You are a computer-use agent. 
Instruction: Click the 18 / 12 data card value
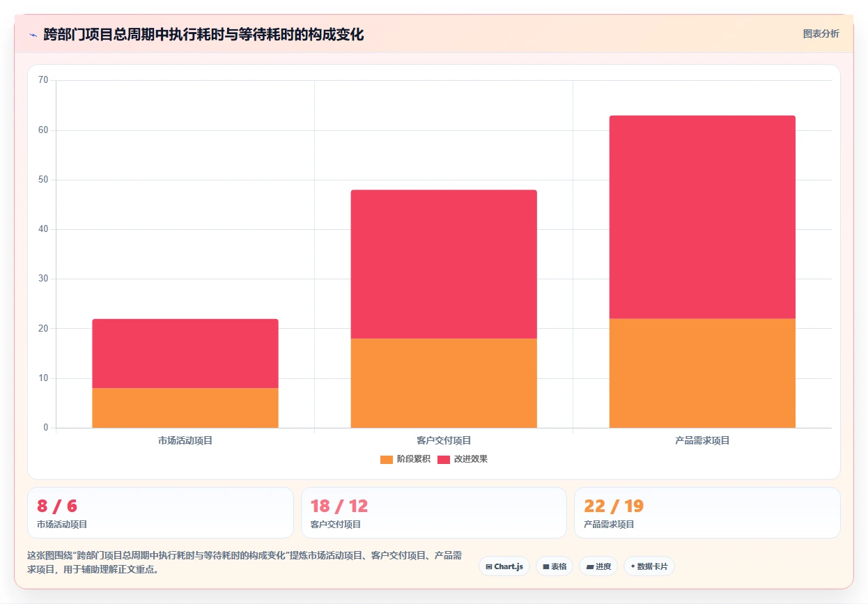tap(339, 506)
